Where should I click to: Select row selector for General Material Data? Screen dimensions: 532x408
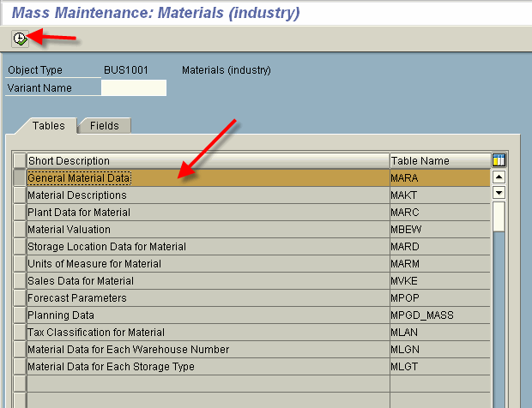pyautogui.click(x=20, y=178)
